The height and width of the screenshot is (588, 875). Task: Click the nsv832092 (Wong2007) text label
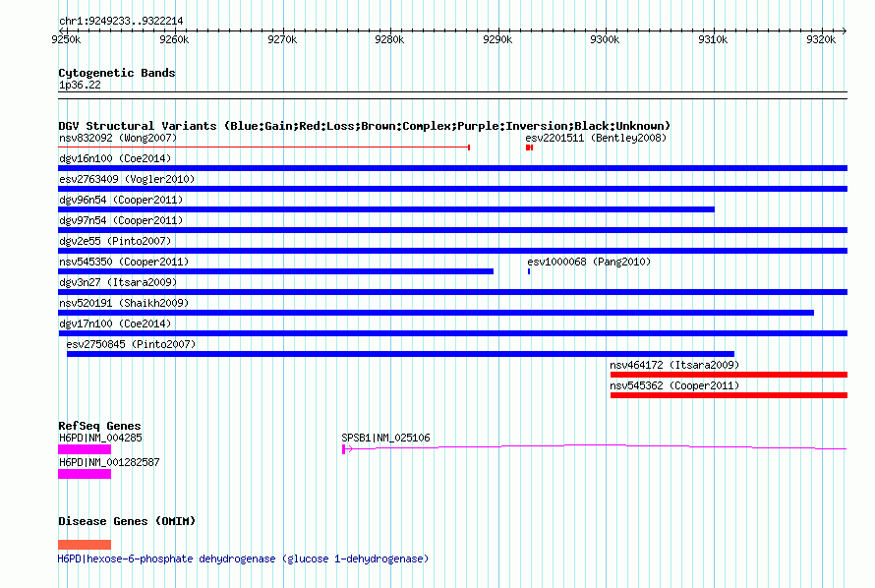pos(118,138)
